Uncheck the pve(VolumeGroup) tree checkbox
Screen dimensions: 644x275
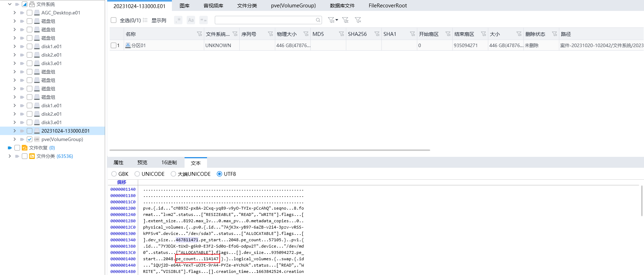tap(30, 139)
